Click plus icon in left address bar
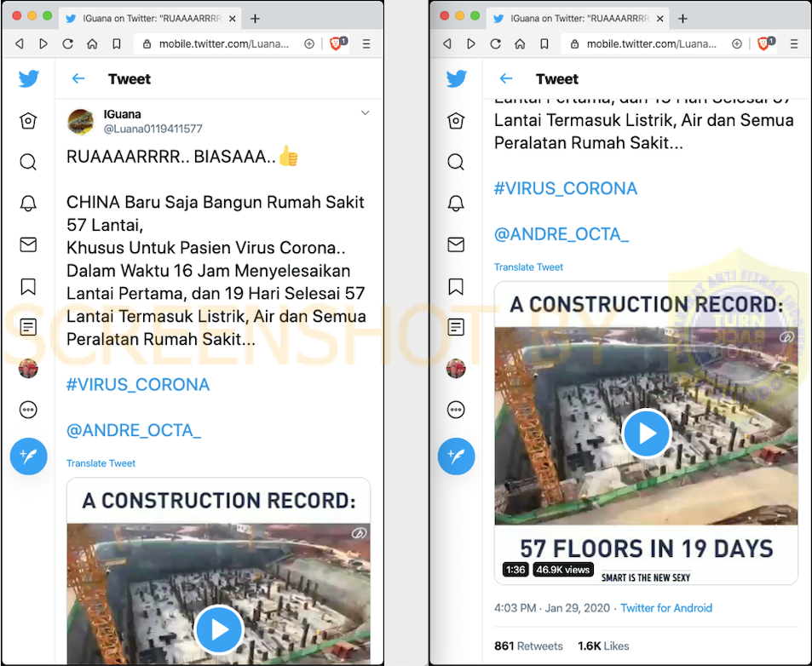Screen dimensions: 812x666 309,44
